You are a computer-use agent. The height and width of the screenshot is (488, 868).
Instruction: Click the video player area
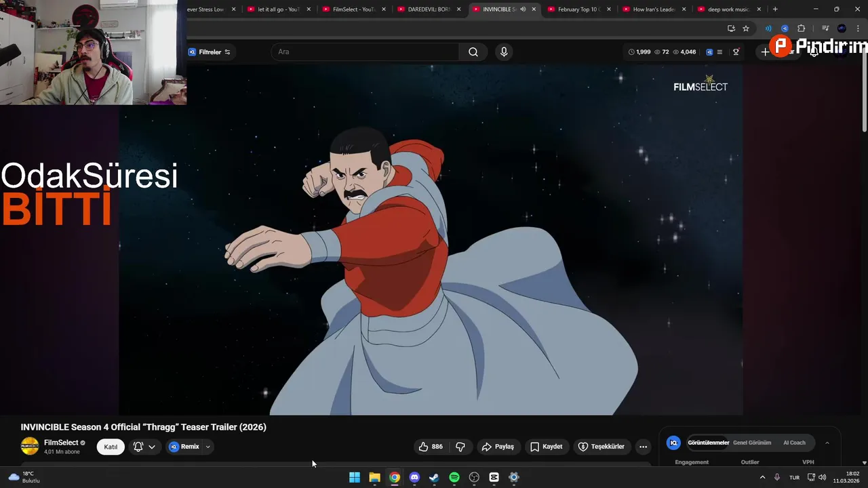tap(431, 240)
